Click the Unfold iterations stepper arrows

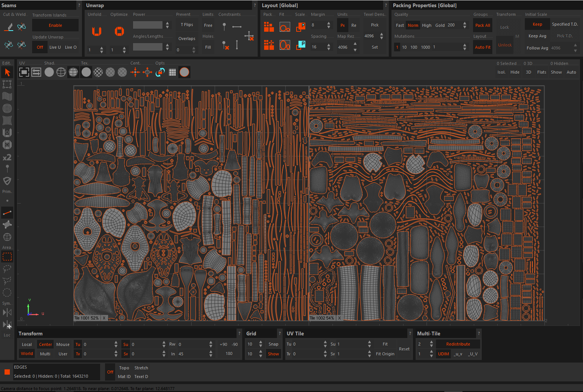pyautogui.click(x=101, y=50)
